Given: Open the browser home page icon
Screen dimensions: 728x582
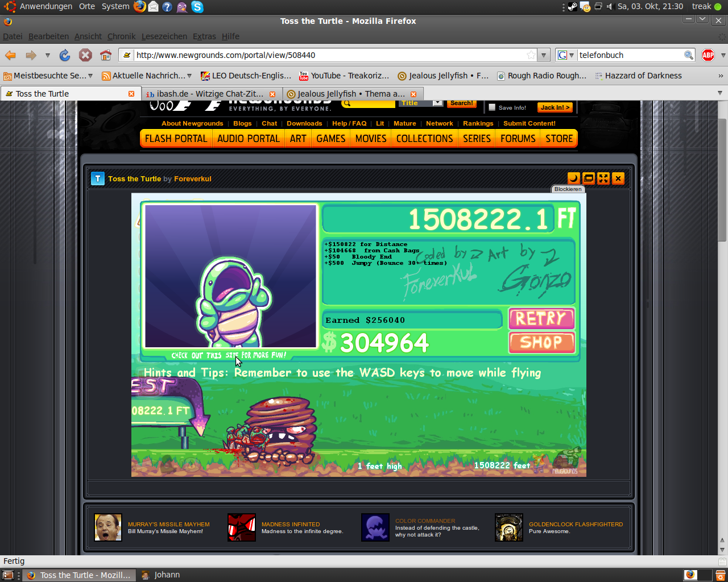Looking at the screenshot, I should click(x=106, y=55).
